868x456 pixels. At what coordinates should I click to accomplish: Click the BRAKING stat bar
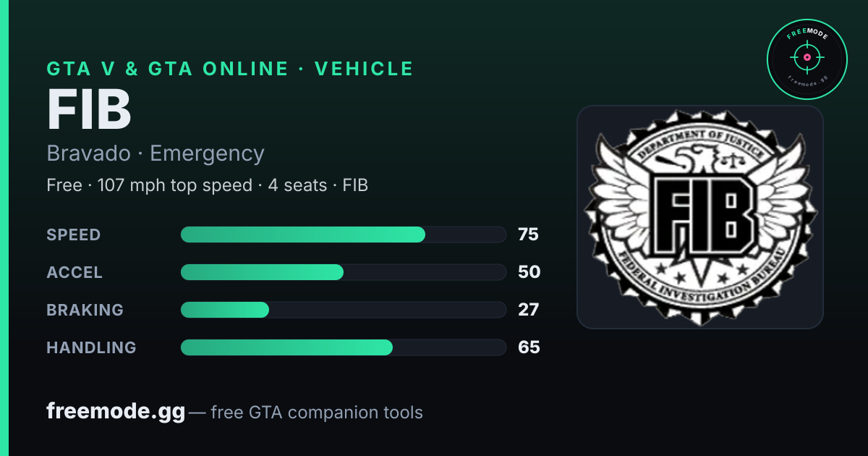point(343,310)
